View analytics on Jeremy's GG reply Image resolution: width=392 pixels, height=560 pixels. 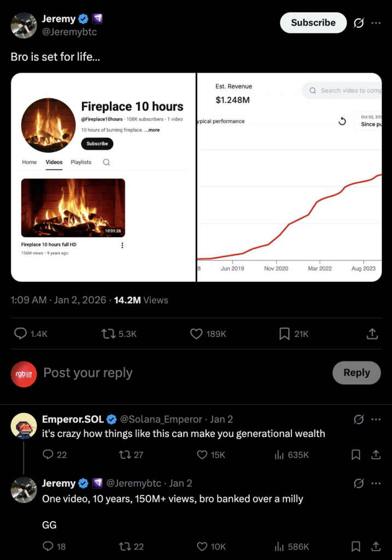pyautogui.click(x=279, y=546)
